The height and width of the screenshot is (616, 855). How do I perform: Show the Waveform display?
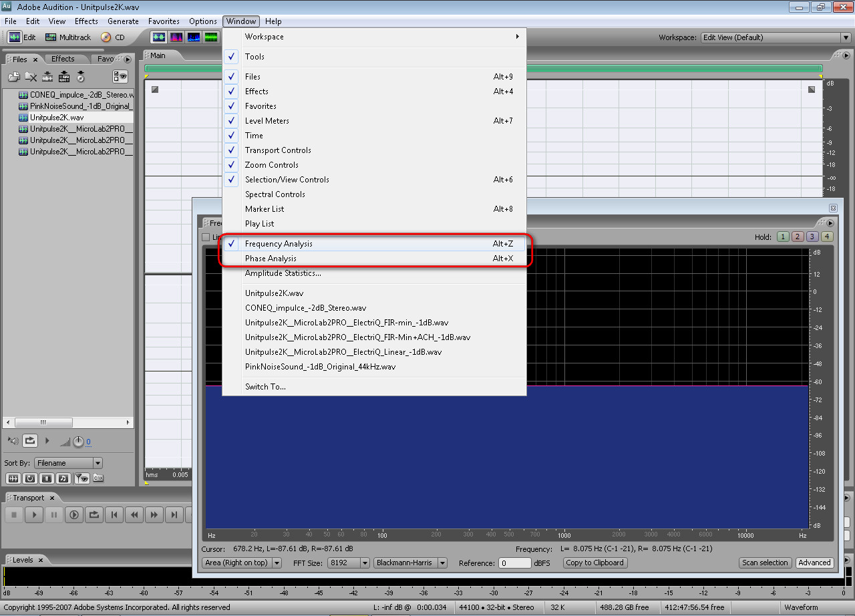tap(159, 37)
